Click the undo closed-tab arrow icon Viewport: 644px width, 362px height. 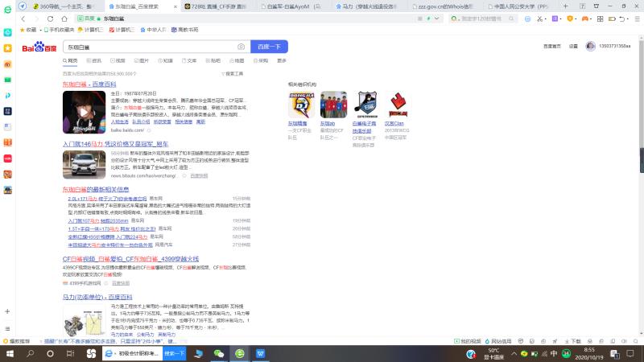(622, 19)
